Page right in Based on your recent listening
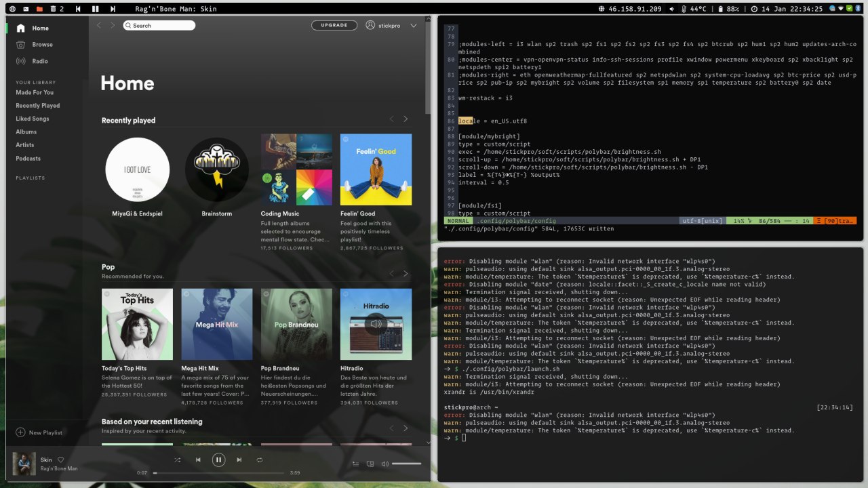Screen dimensions: 868x488 pyautogui.click(x=406, y=428)
